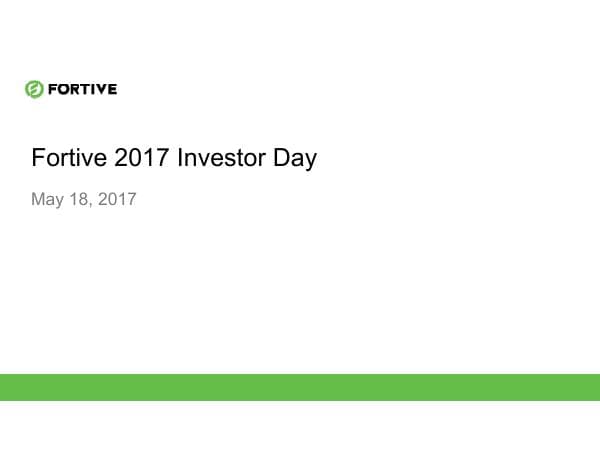The width and height of the screenshot is (600, 464).
Task: Click the capital "M" in "May"
Action: pyautogui.click(x=38, y=199)
